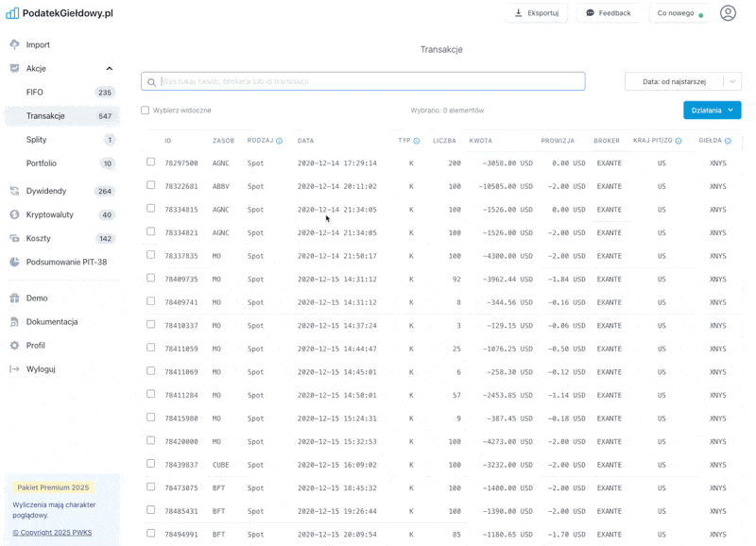Viewport: 756px width, 546px height.
Task: Click info icon next to Giełda column
Action: 729,141
